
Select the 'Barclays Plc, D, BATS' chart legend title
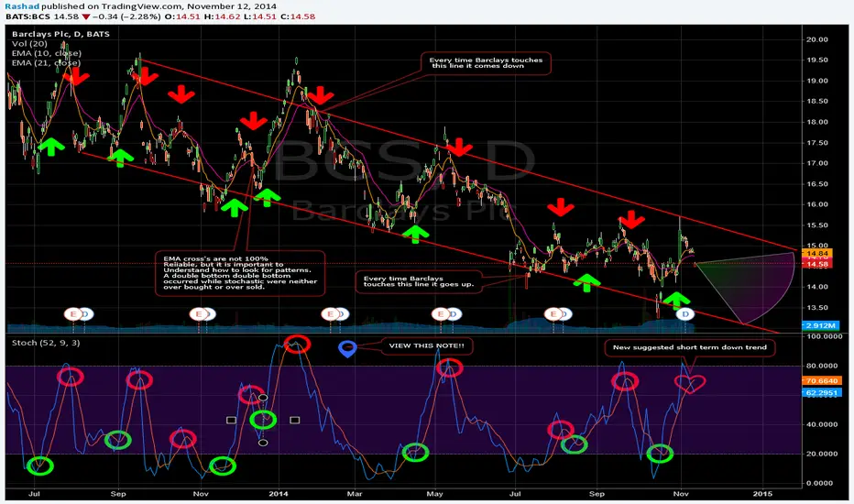point(60,34)
